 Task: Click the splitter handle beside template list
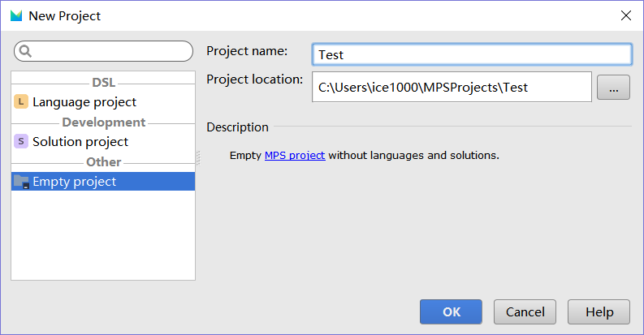198,158
